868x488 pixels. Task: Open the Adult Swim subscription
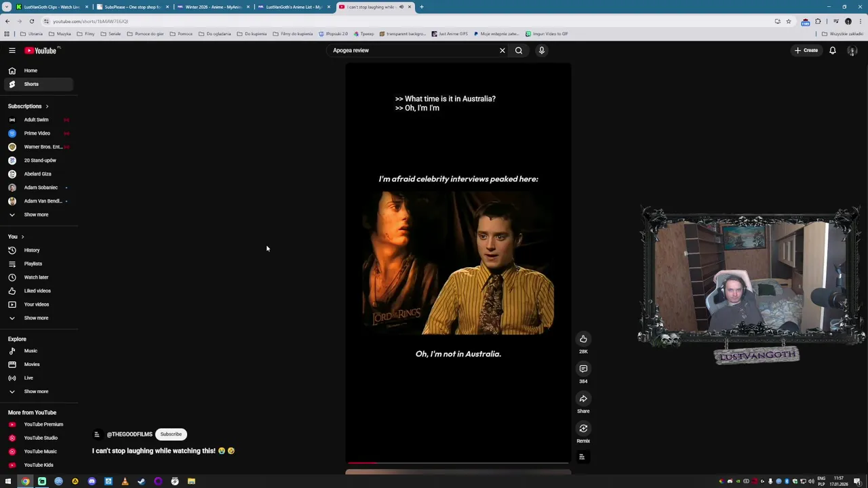(x=37, y=120)
